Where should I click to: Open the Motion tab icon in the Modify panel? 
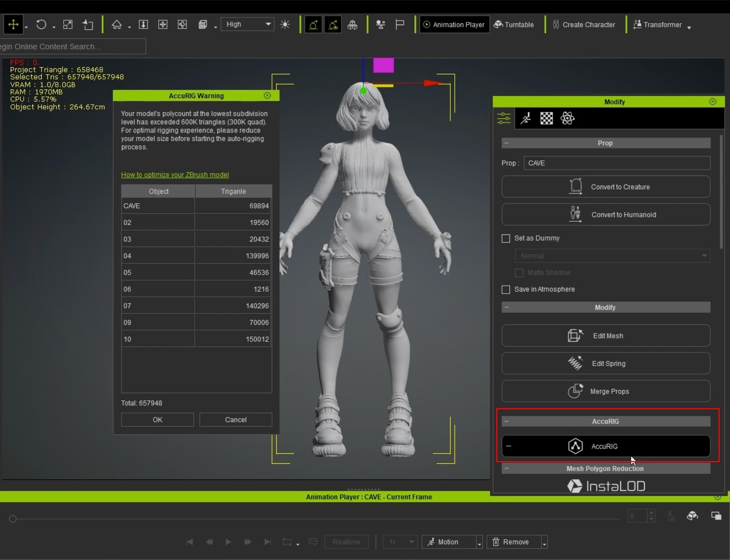coord(526,119)
